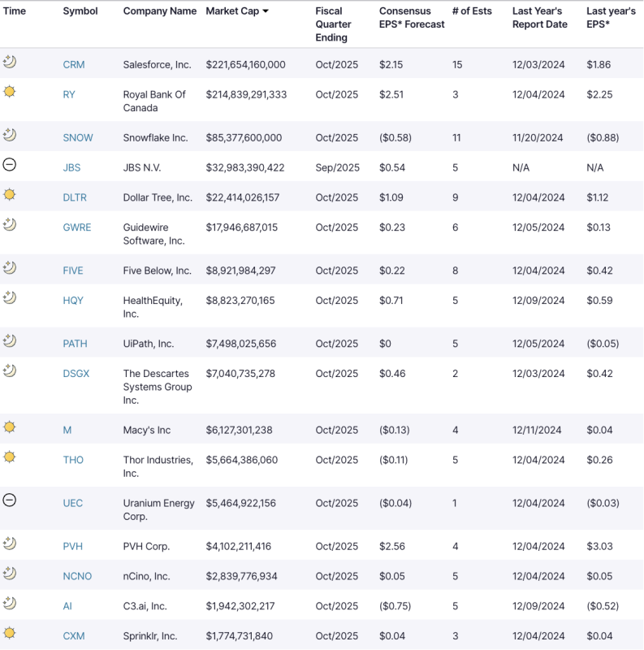This screenshot has width=644, height=650.
Task: Open the DSGX symbol link
Action: tap(76, 374)
